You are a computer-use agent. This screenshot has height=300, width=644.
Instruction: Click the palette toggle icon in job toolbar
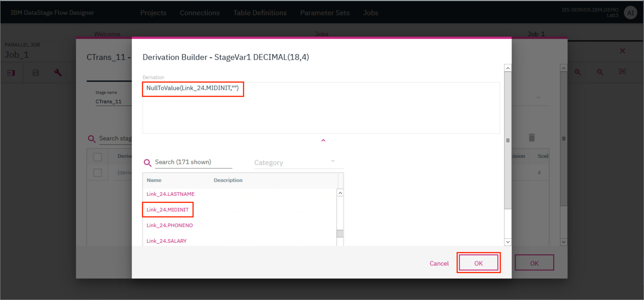[11, 73]
